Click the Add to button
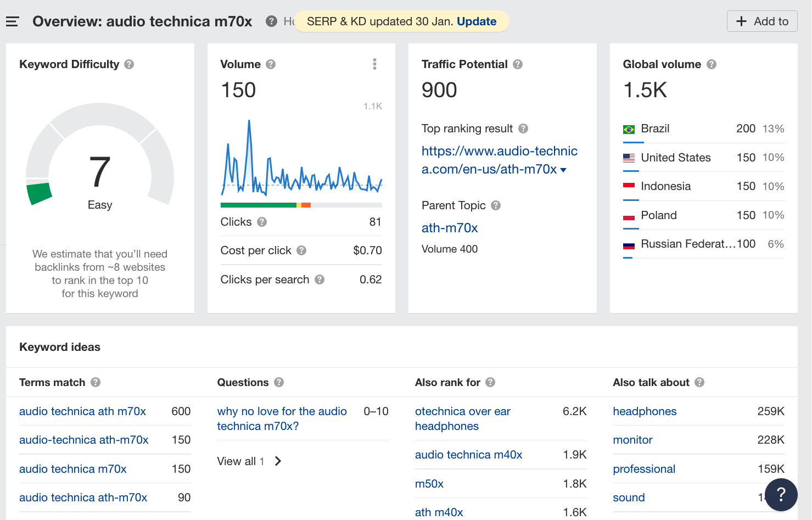Viewport: 812px width, 520px height. (762, 21)
